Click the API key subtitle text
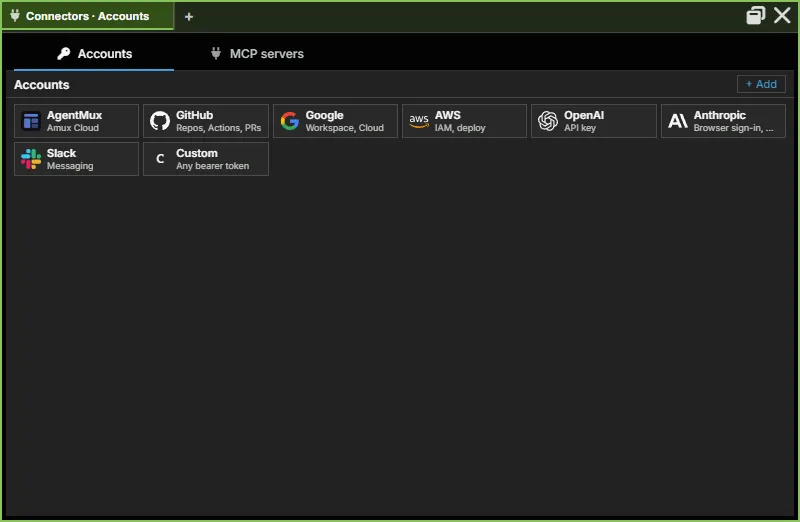The width and height of the screenshot is (800, 522). click(580, 128)
